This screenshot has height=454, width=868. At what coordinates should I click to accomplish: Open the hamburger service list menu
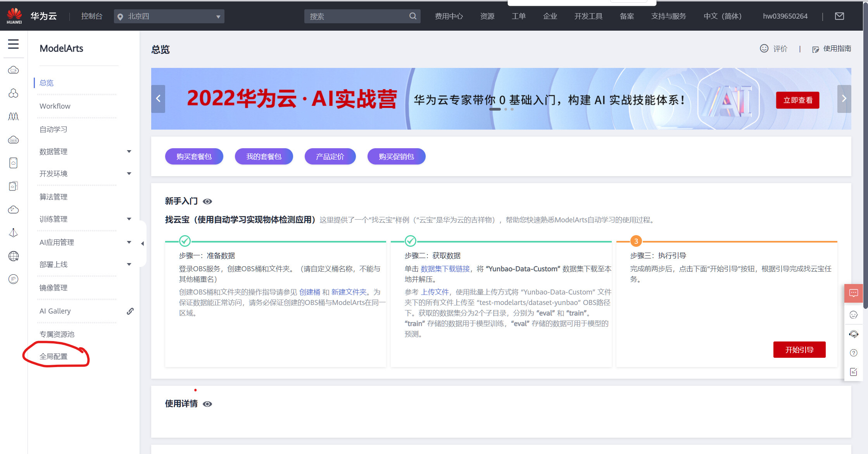13,44
